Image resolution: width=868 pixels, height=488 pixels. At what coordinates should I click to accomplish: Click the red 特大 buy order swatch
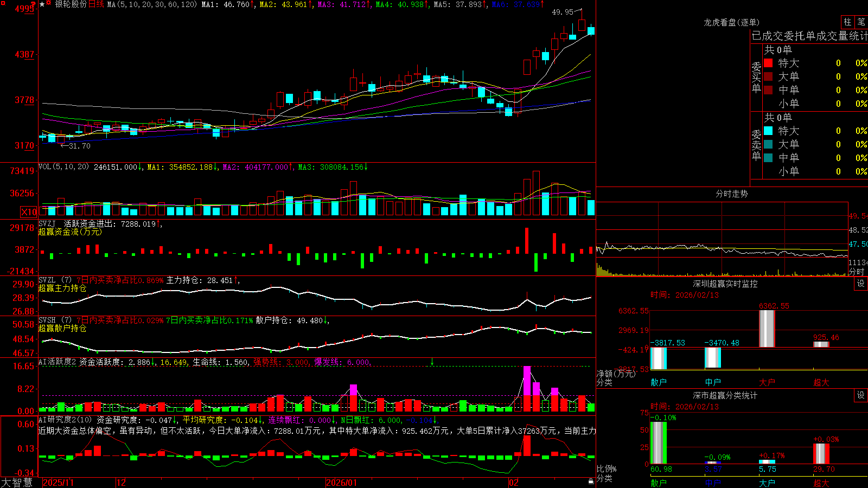coord(768,63)
